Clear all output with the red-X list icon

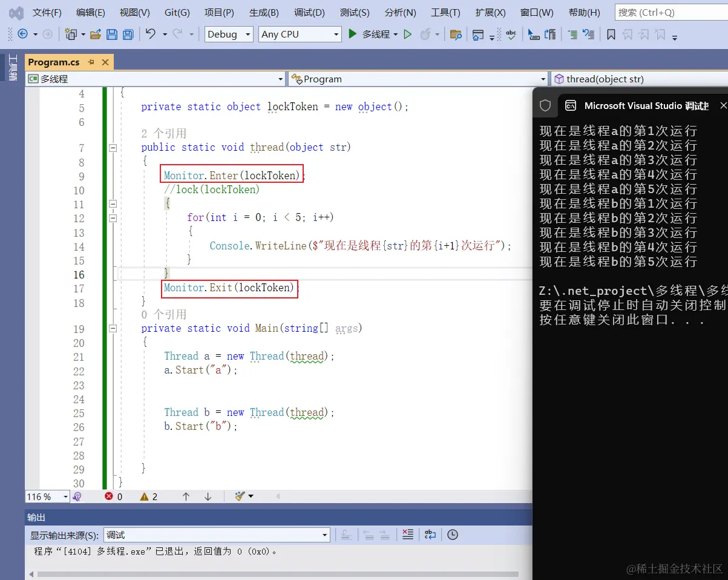pyautogui.click(x=408, y=535)
